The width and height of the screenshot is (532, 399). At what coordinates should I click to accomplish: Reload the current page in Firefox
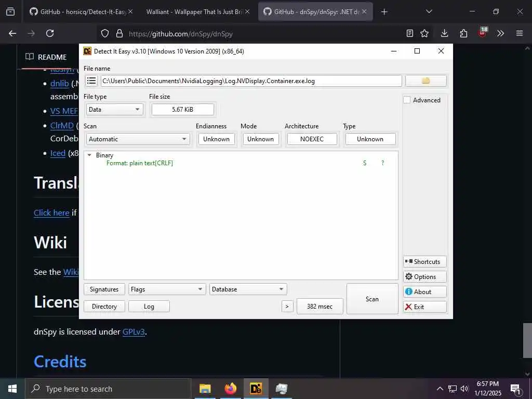coord(50,33)
